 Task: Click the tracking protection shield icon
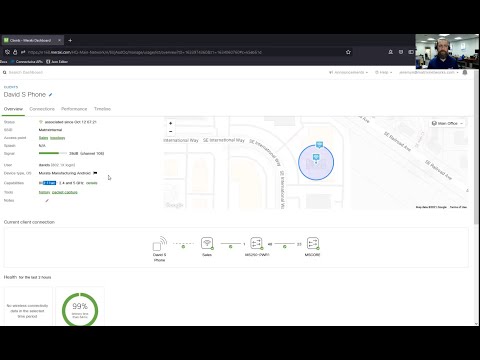(x=7, y=52)
